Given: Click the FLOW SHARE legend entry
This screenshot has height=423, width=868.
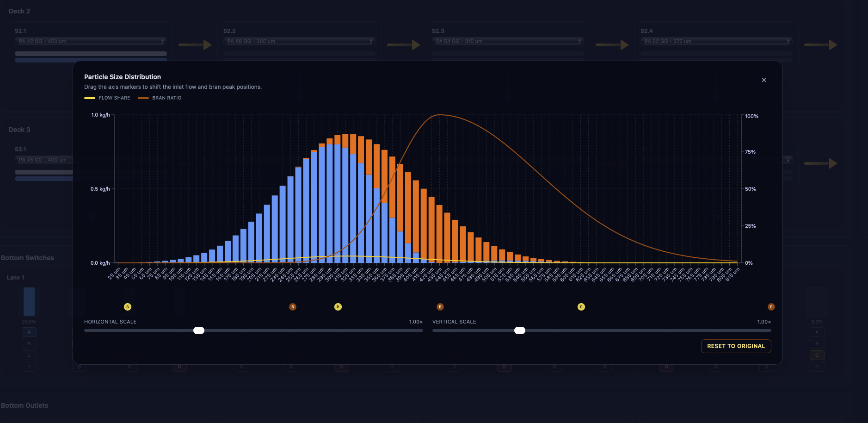Looking at the screenshot, I should (x=107, y=98).
